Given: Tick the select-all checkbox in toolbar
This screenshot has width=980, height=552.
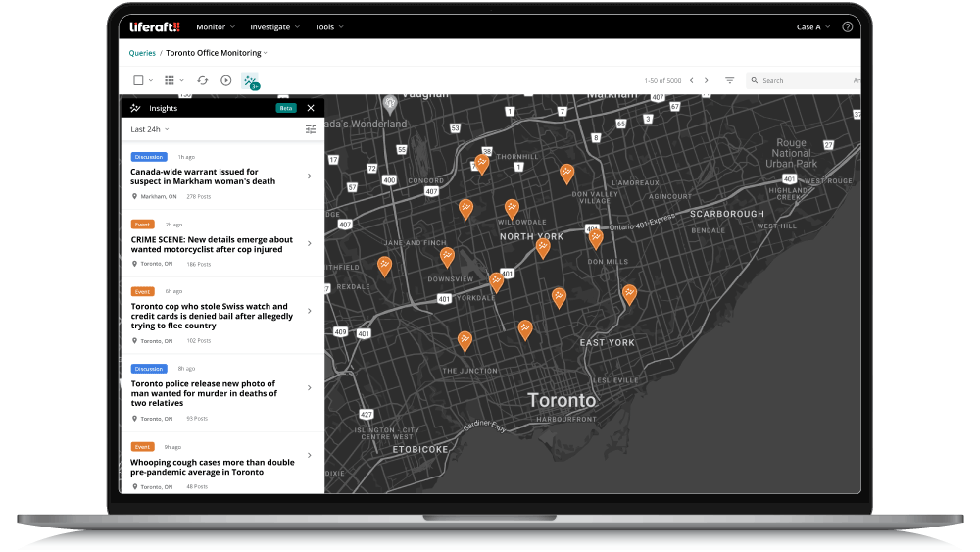Looking at the screenshot, I should [x=139, y=80].
